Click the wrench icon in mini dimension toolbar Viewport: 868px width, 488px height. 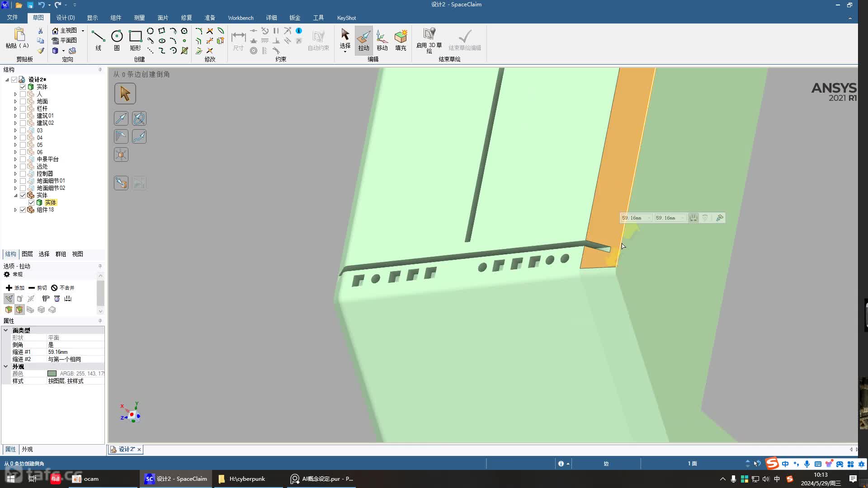720,218
